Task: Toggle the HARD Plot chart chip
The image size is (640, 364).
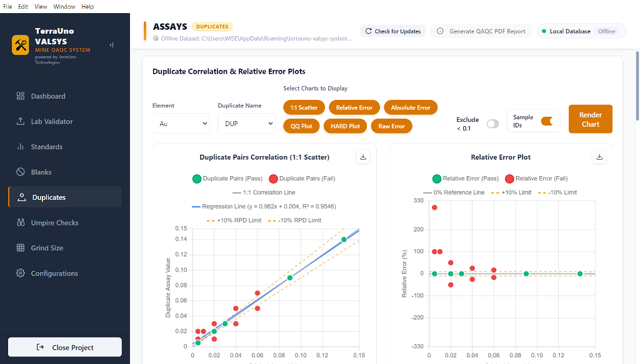Action: click(x=345, y=126)
